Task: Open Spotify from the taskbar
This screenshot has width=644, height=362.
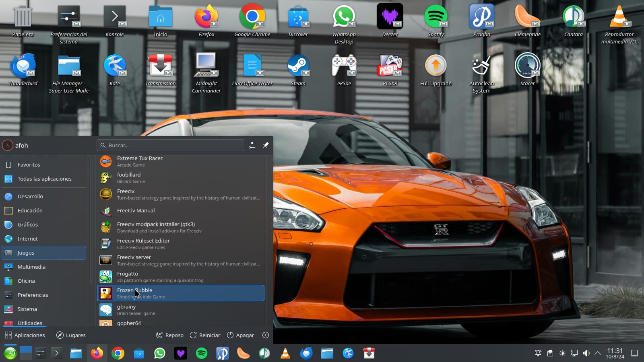Action: 202,354
